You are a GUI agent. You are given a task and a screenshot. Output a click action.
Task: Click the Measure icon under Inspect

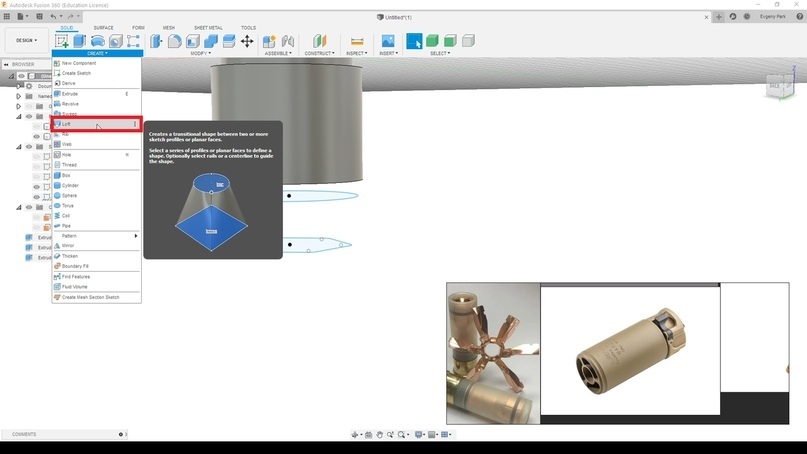click(355, 41)
